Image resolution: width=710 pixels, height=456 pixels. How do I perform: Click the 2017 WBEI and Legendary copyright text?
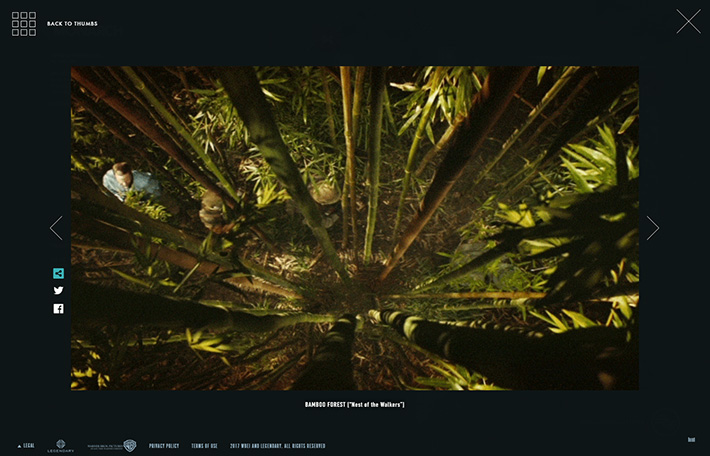[278, 446]
